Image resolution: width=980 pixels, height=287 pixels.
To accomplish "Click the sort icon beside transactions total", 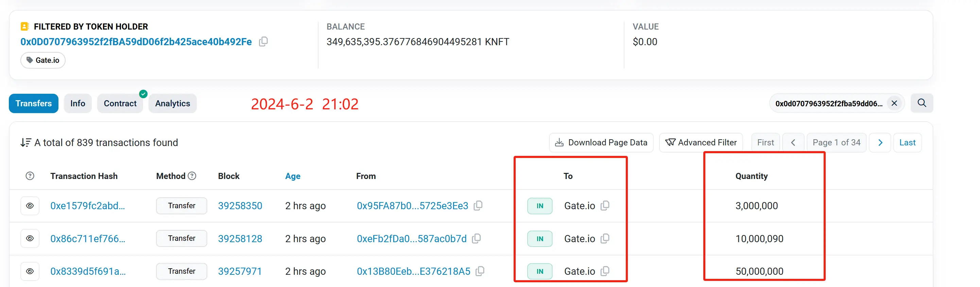I will click(25, 143).
